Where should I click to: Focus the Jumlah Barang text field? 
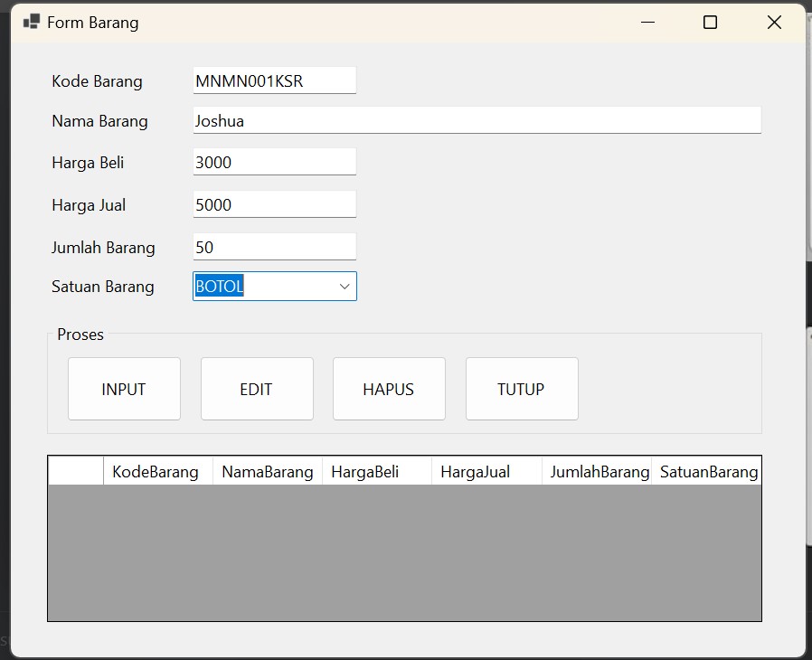[275, 247]
